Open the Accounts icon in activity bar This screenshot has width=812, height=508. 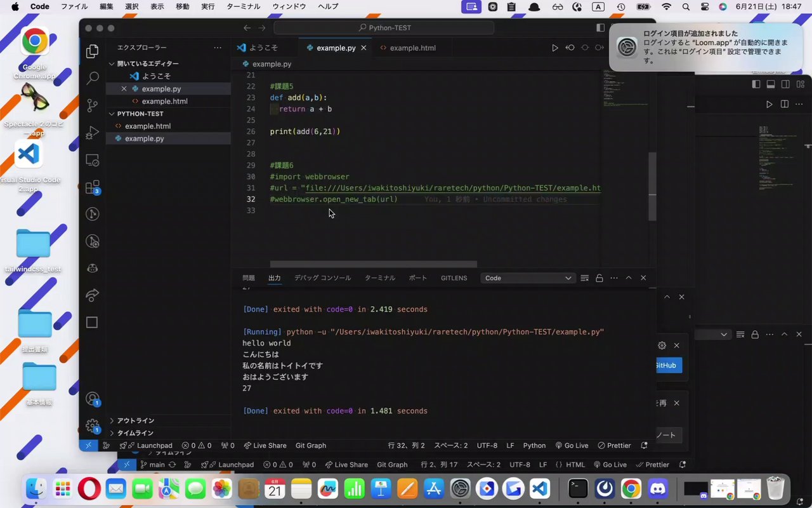93,399
